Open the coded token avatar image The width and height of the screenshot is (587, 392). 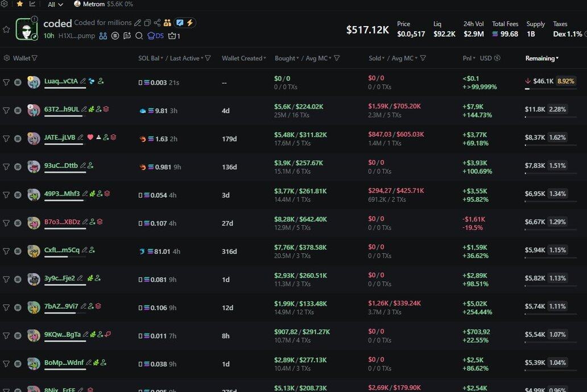coord(27,29)
